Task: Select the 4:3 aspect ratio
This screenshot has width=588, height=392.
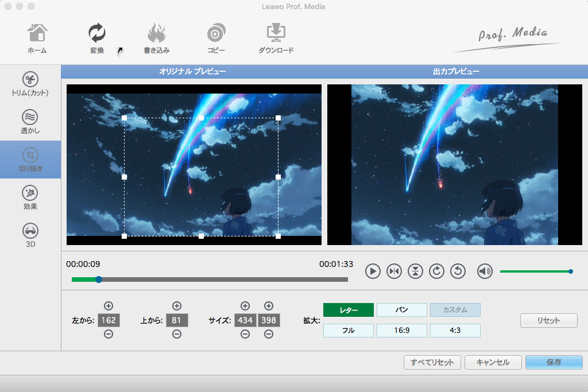Action: (x=455, y=331)
